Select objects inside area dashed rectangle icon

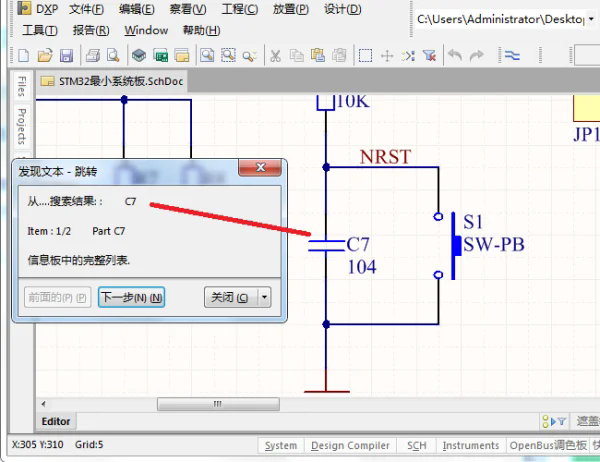click(365, 56)
